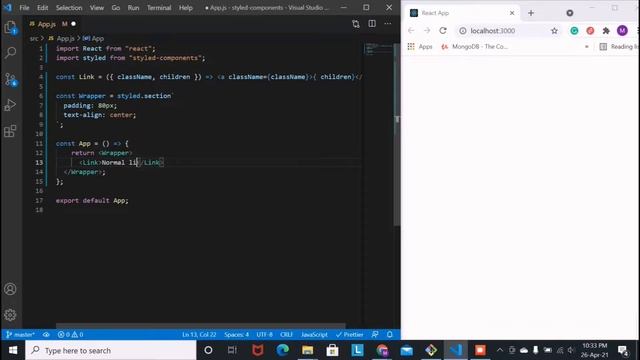Open the Reading list button

pos(619,47)
